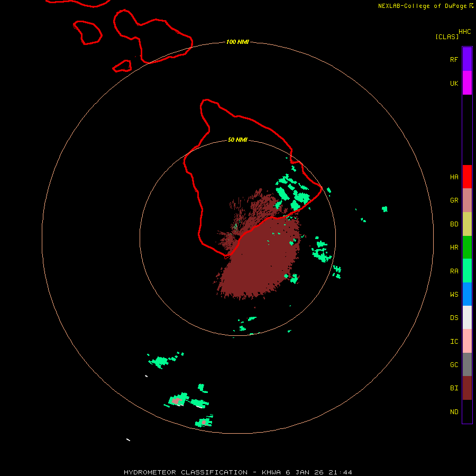Click the HA legend label

point(454,177)
